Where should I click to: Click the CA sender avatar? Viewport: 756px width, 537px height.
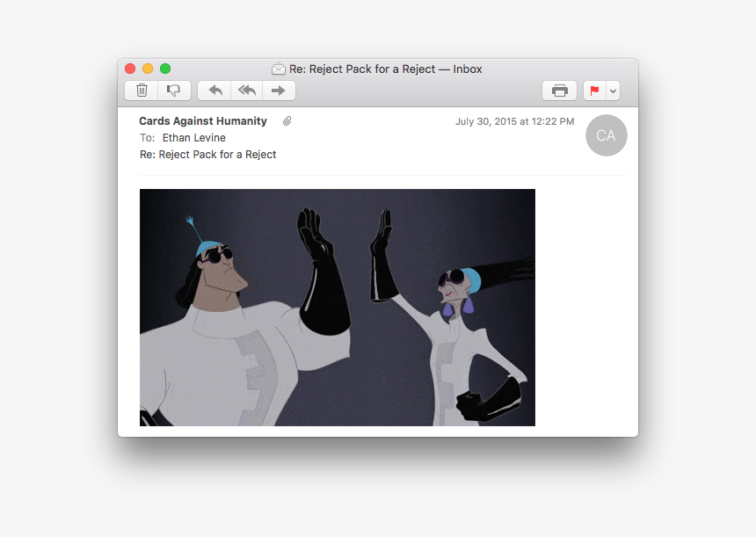(606, 135)
